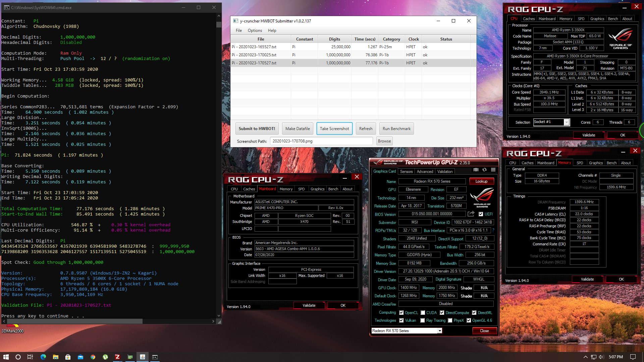The height and width of the screenshot is (362, 644).
Task: Click the GPU-Z refresh icon
Action: tap(484, 170)
